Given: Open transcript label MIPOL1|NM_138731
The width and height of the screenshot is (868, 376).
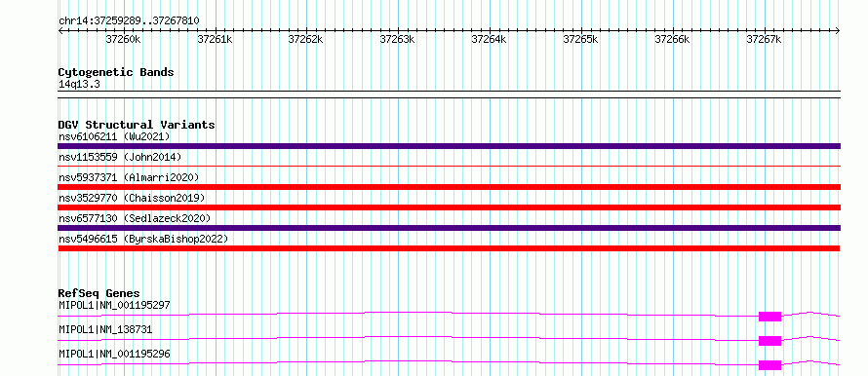Looking at the screenshot, I should click(x=105, y=329).
